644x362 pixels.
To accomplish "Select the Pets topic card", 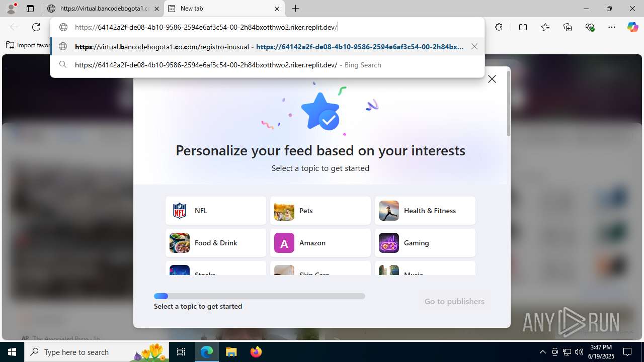I will coord(320,211).
